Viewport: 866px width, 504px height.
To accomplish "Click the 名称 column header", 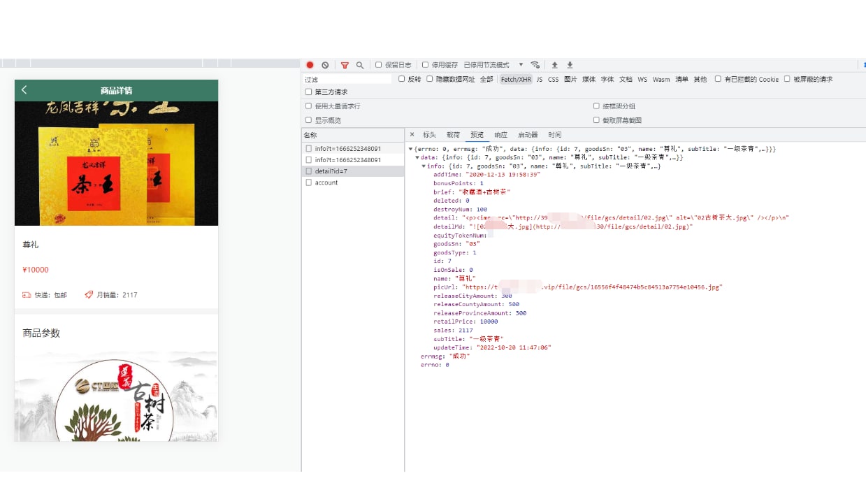I will click(x=353, y=135).
